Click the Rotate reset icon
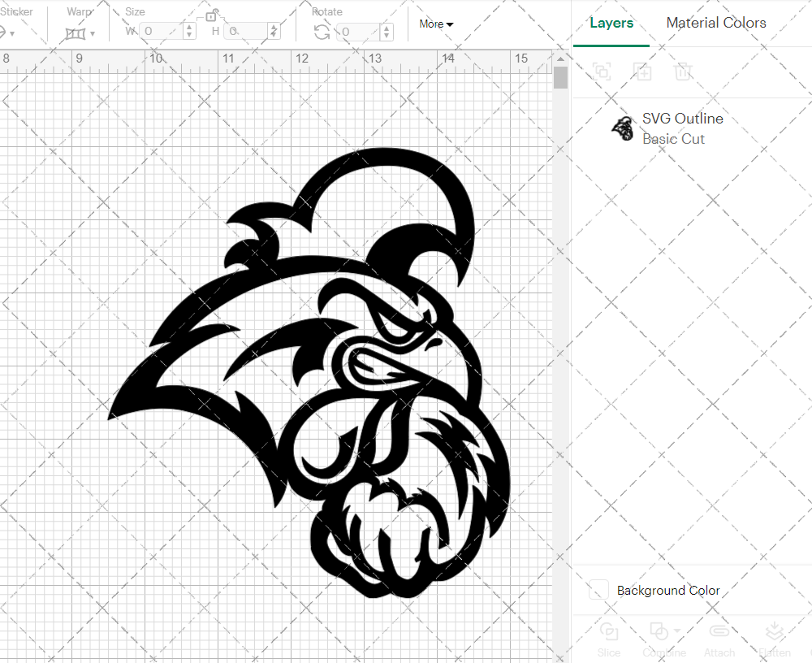Image resolution: width=812 pixels, height=663 pixels. 322,31
